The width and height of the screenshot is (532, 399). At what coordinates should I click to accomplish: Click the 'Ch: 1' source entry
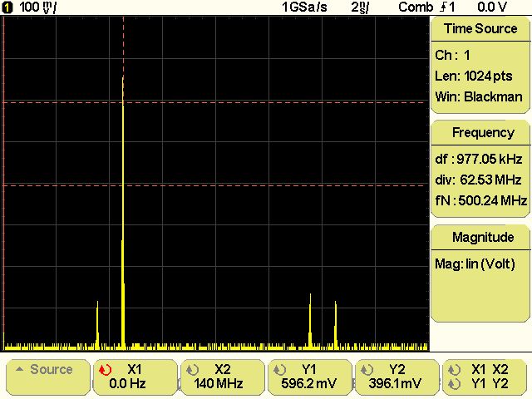click(x=452, y=56)
